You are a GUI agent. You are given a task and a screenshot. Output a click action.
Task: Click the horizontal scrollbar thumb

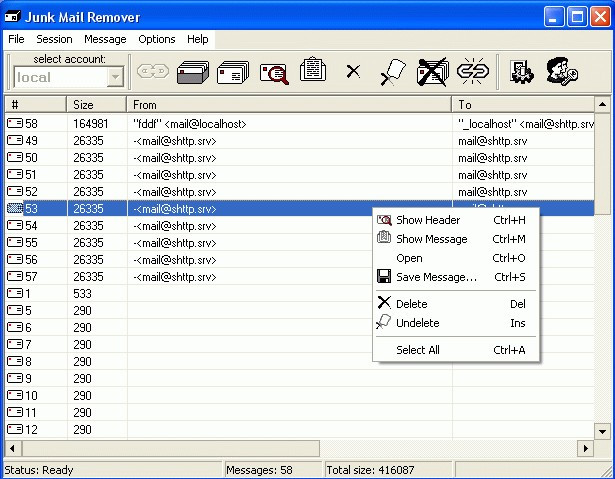[x=171, y=448]
